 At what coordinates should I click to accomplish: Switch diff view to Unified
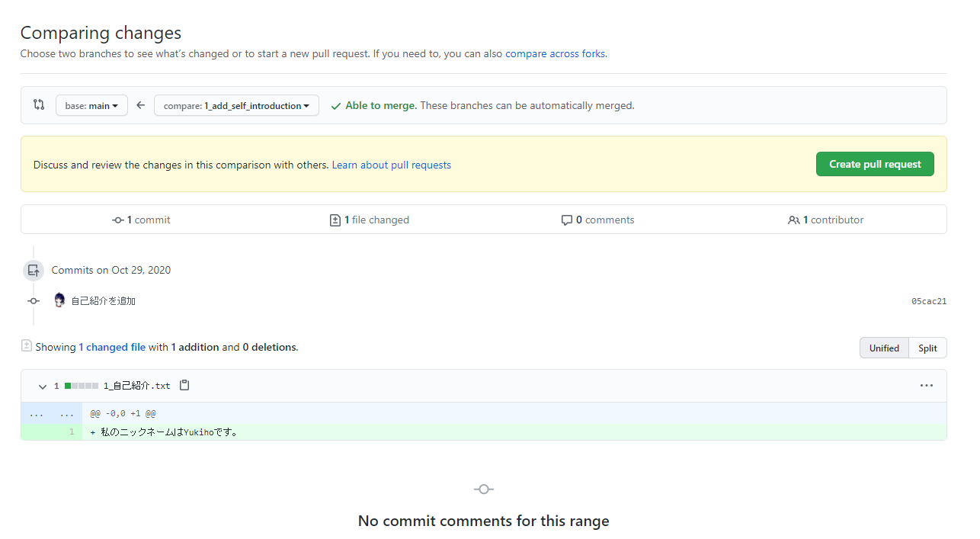coord(884,348)
